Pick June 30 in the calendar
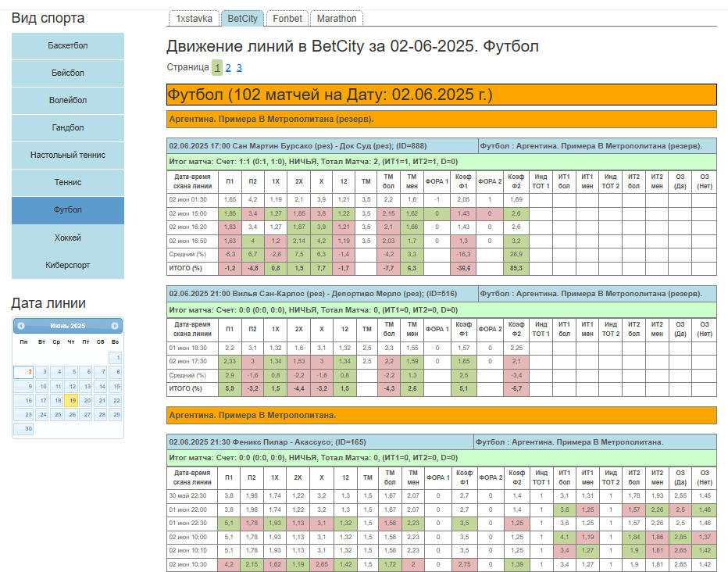 tap(23, 429)
